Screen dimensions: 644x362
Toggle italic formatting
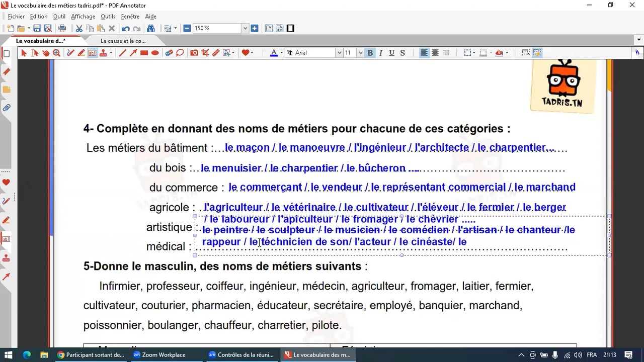(381, 53)
